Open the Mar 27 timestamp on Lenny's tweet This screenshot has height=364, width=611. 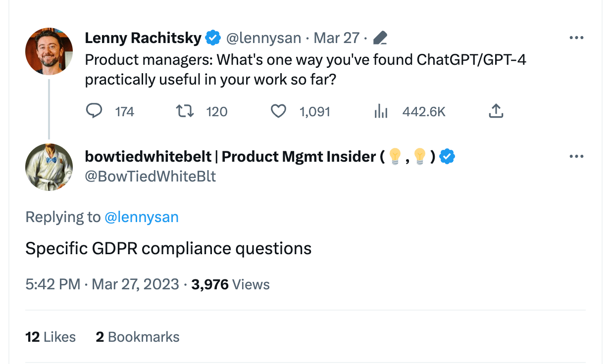coord(337,38)
